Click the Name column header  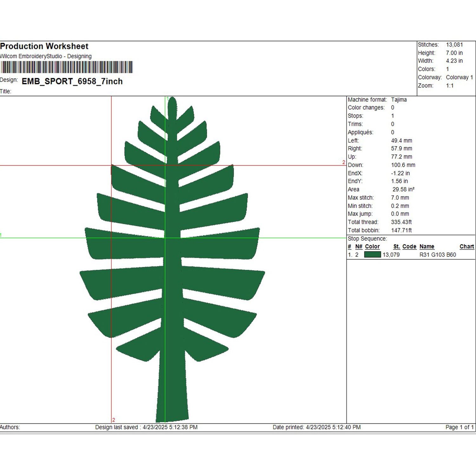pyautogui.click(x=427, y=246)
